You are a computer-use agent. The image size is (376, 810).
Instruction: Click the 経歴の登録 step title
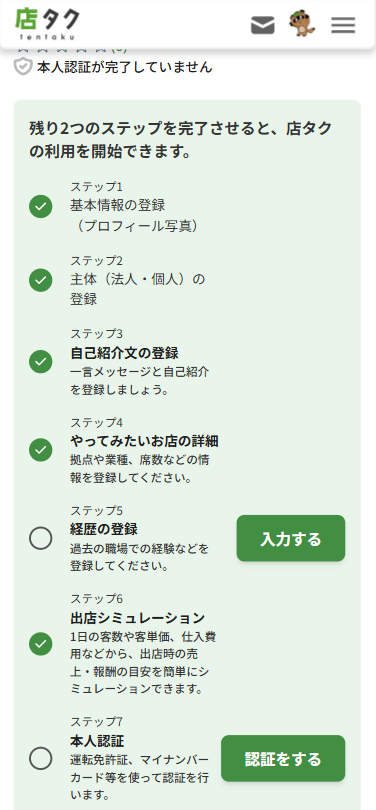coord(104,529)
